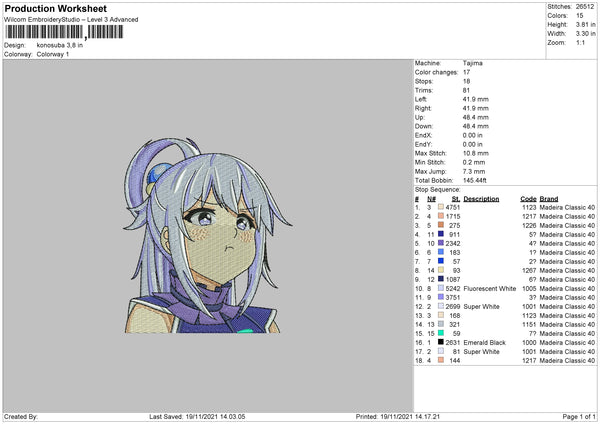
Task: Pick the navy swatch in stop row 9
Action: (x=441, y=279)
